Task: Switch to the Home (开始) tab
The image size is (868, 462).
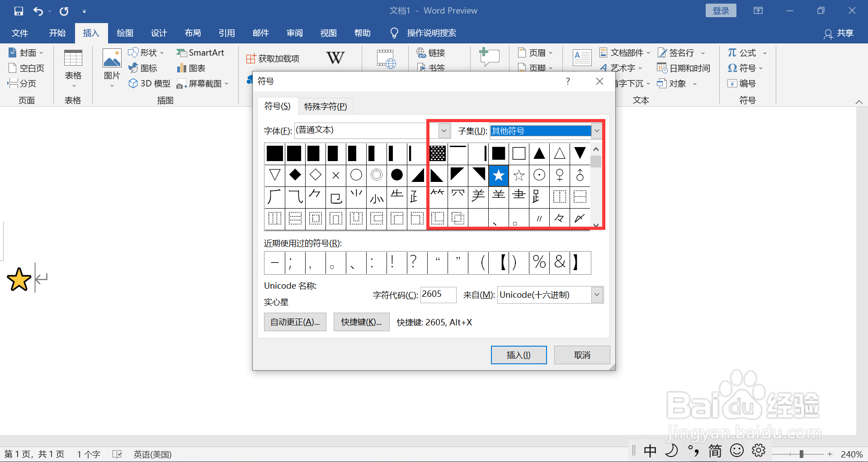Action: coord(57,33)
